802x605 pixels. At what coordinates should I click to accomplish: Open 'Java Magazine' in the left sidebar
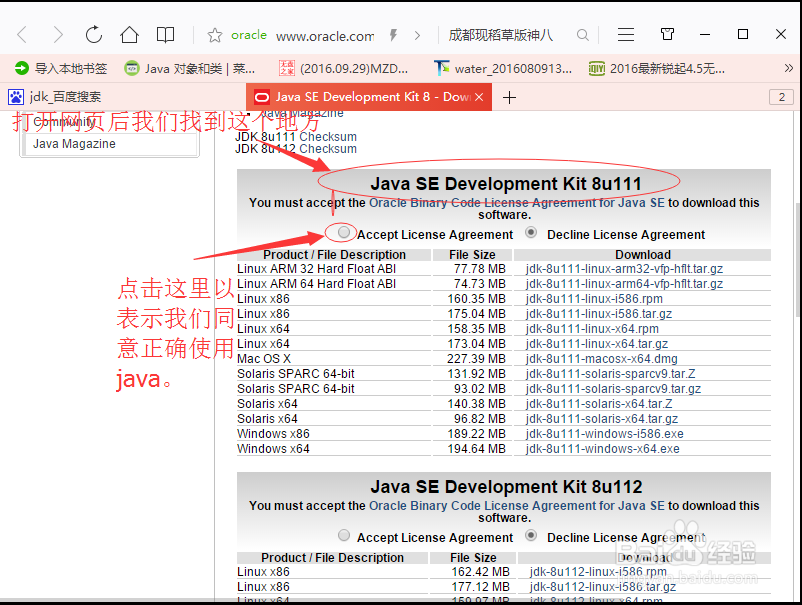pos(74,144)
